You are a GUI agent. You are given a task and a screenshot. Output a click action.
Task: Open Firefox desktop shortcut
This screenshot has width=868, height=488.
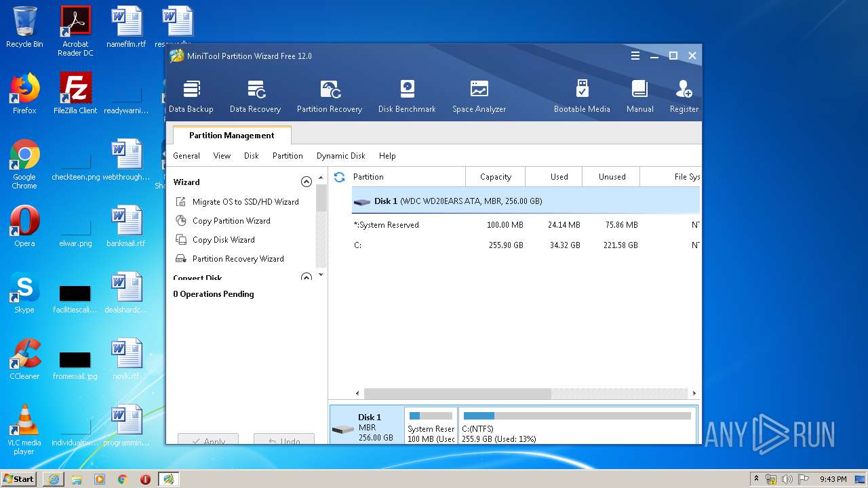[24, 94]
